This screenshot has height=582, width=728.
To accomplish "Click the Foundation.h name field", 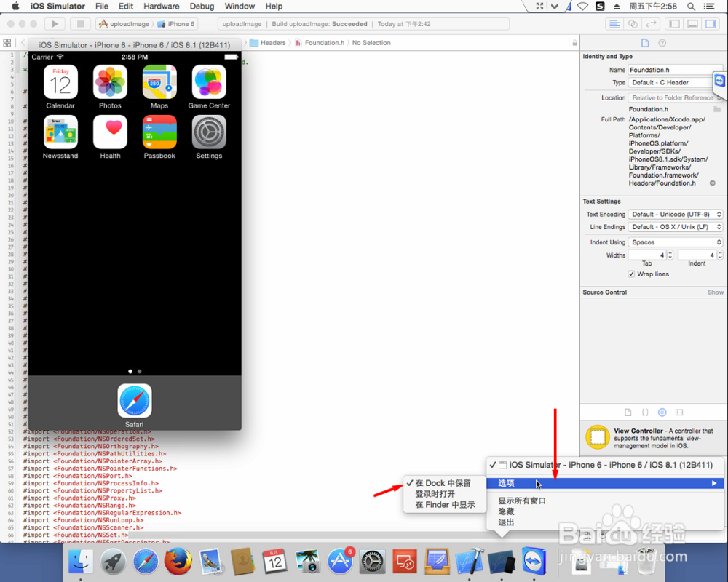I will pyautogui.click(x=676, y=69).
